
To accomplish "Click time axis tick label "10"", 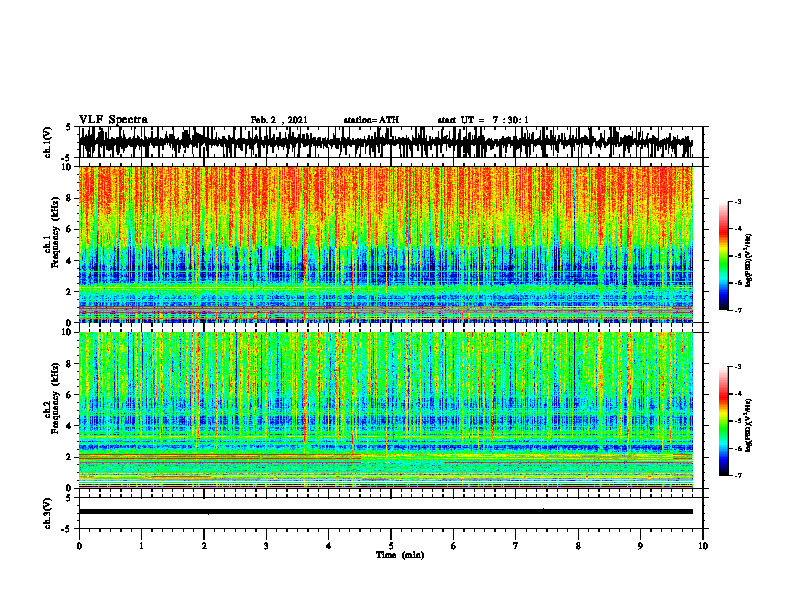I will tap(703, 546).
